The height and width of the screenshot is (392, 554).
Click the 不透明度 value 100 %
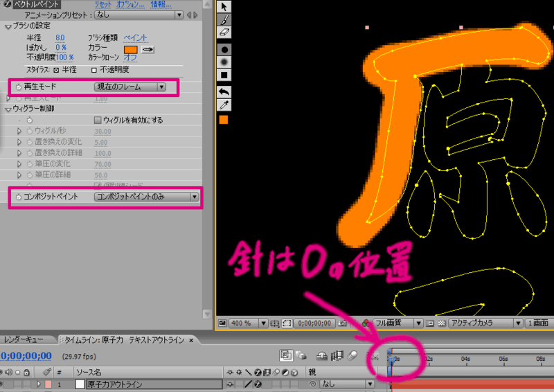[x=64, y=57]
